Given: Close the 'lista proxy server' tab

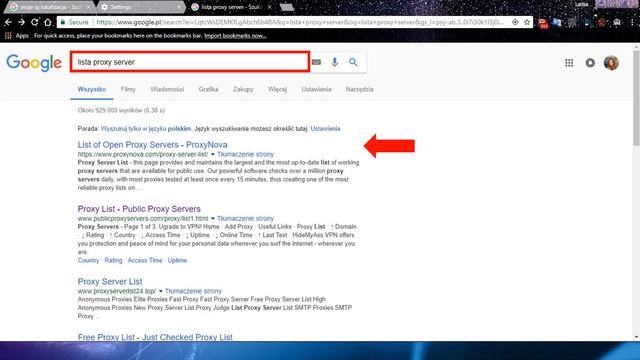Looking at the screenshot, I should 270,7.
